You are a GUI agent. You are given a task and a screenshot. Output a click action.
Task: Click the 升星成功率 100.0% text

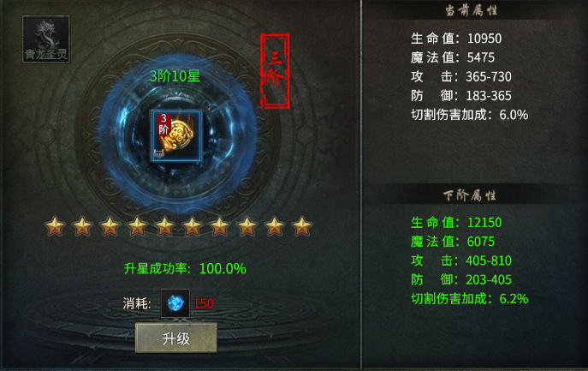click(185, 268)
